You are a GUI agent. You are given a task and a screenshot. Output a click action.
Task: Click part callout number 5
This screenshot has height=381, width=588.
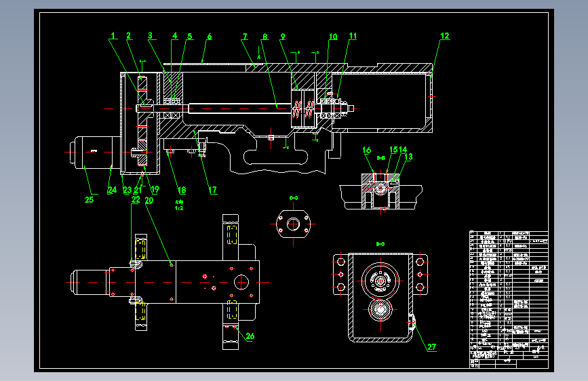tap(190, 37)
